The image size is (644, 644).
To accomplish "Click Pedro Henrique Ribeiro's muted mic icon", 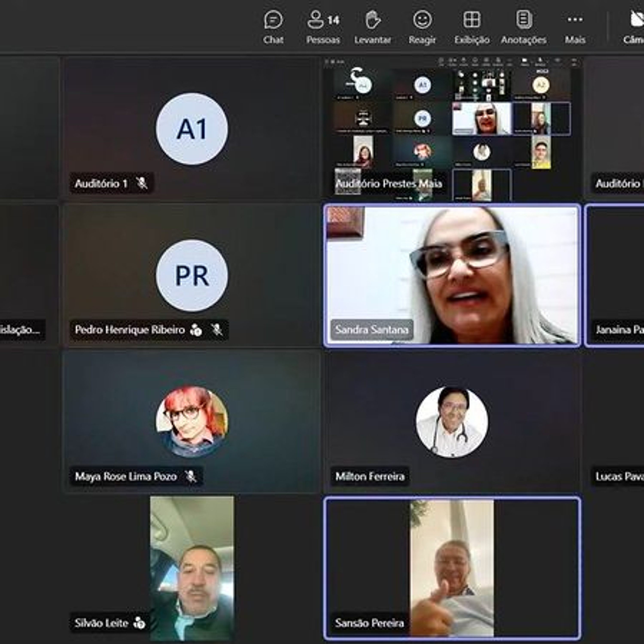I will 217,330.
